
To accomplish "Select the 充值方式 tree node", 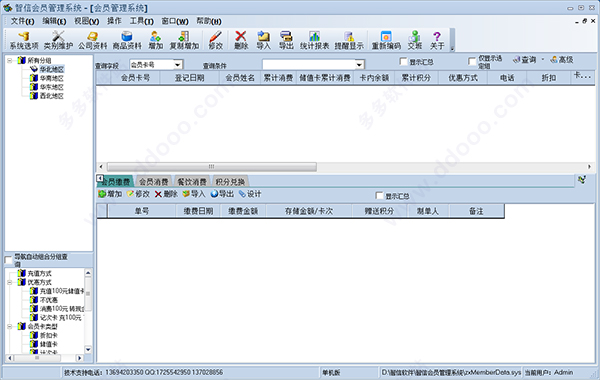I will point(39,274).
